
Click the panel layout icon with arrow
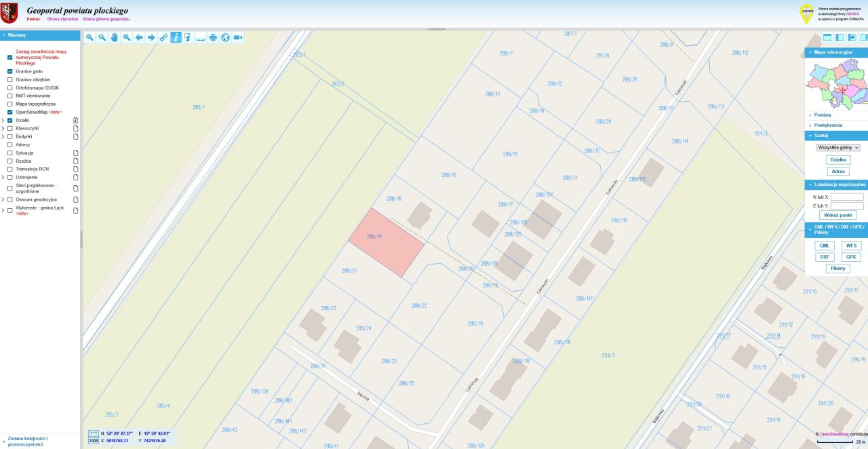[852, 38]
